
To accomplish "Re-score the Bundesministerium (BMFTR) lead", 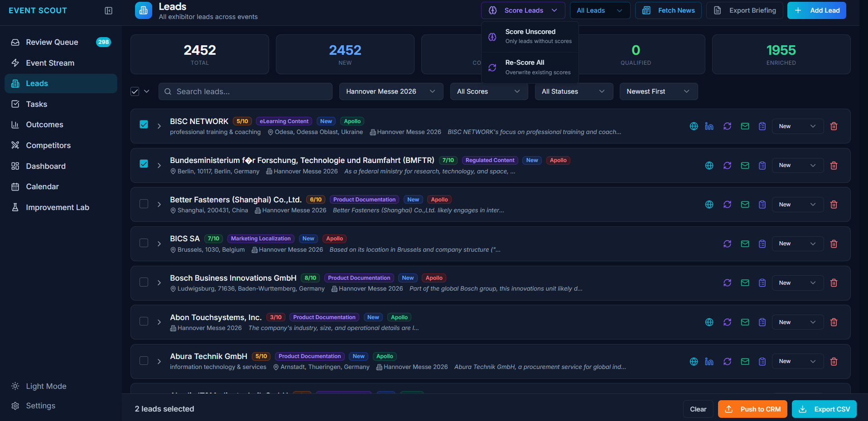I will point(727,166).
